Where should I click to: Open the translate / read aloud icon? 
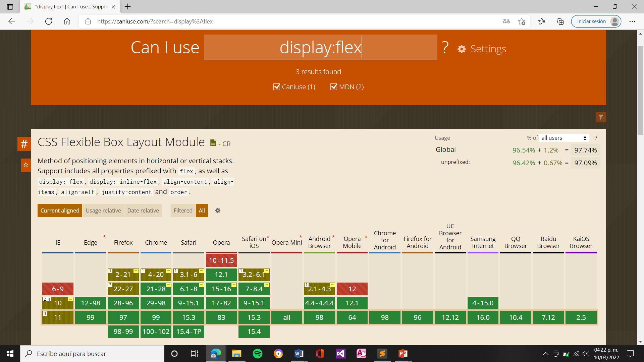coord(506,21)
